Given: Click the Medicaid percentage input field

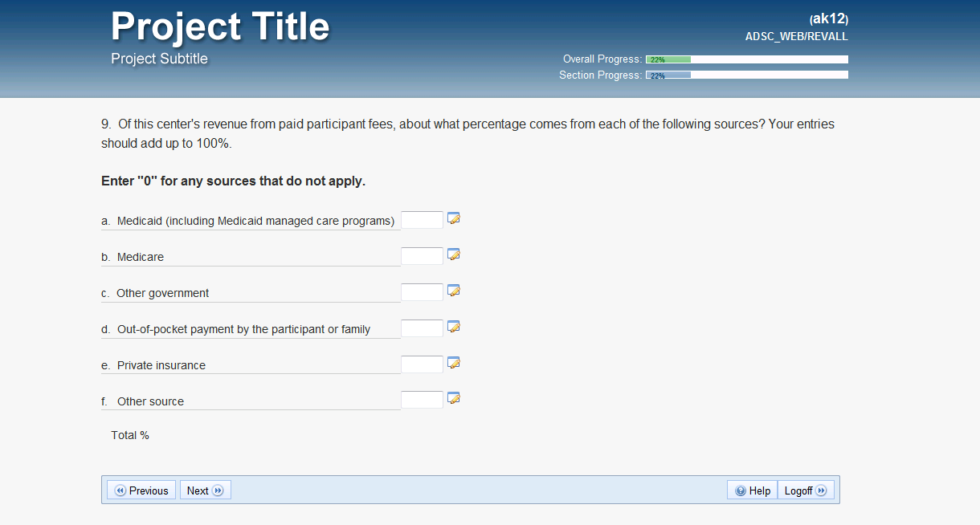Looking at the screenshot, I should 422,220.
